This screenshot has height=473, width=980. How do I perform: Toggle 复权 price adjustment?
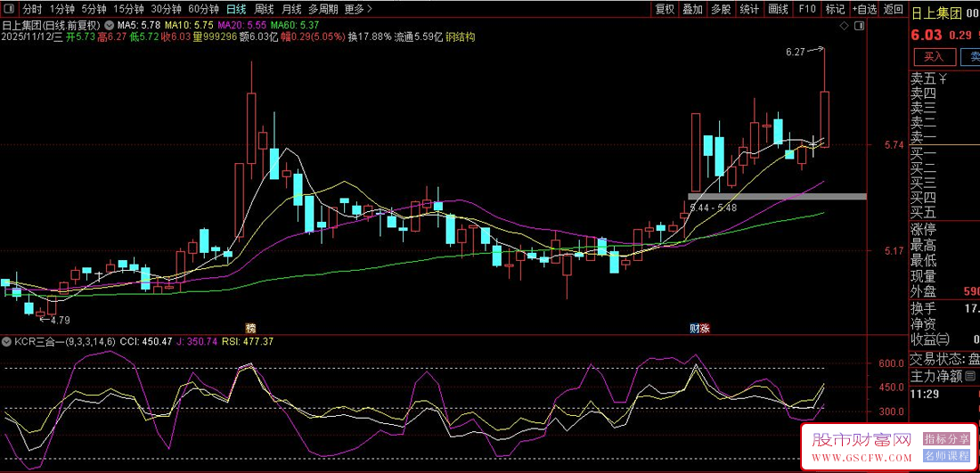point(665,9)
